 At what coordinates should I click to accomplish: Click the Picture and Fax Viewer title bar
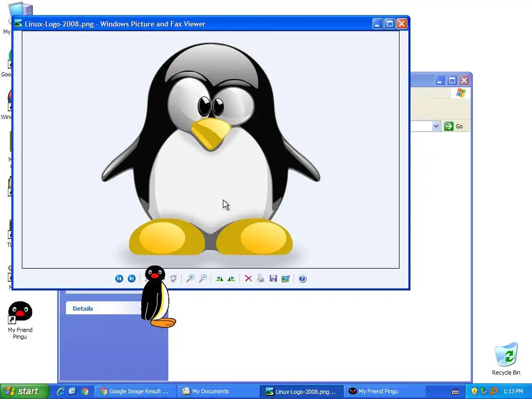pos(210,24)
